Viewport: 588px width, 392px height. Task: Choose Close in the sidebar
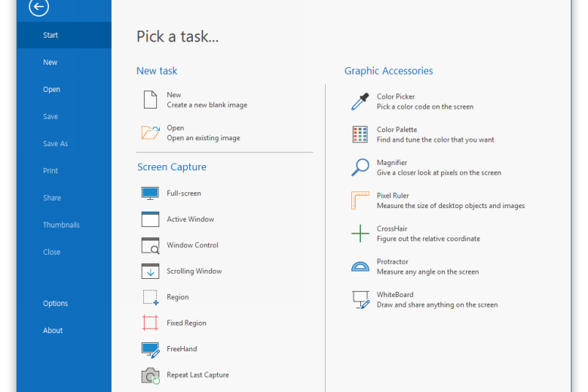51,252
